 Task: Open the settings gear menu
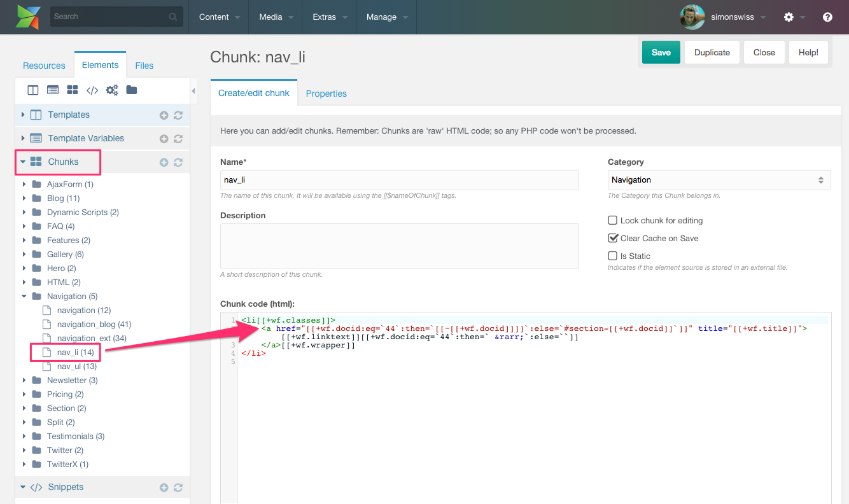(789, 17)
